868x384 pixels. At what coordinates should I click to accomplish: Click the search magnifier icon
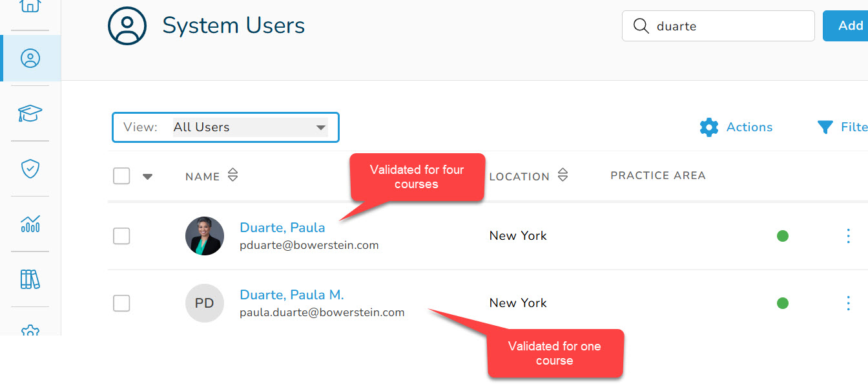tap(641, 26)
